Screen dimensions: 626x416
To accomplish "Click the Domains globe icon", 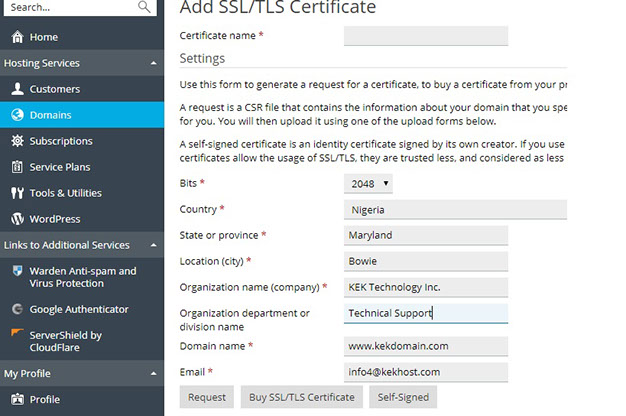I will pos(17,115).
